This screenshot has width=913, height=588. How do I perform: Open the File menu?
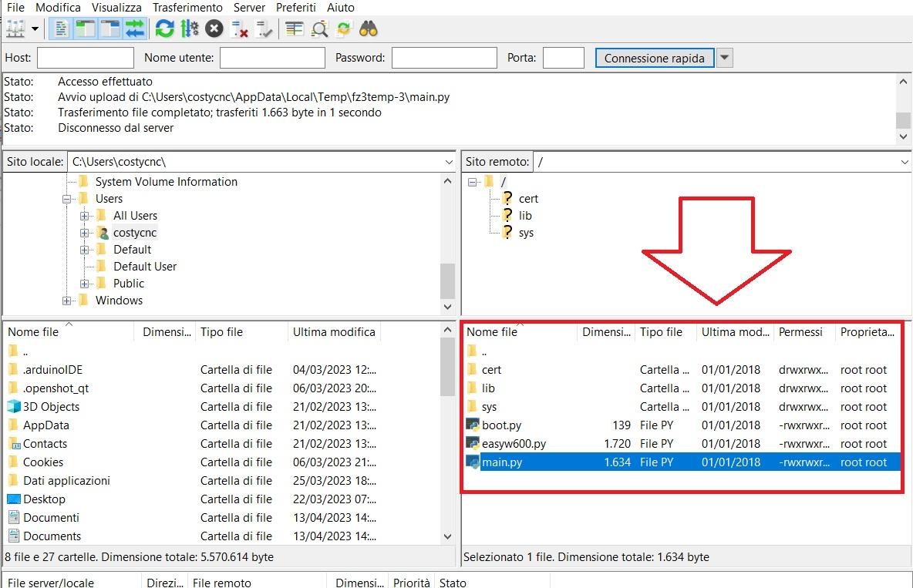click(x=15, y=8)
